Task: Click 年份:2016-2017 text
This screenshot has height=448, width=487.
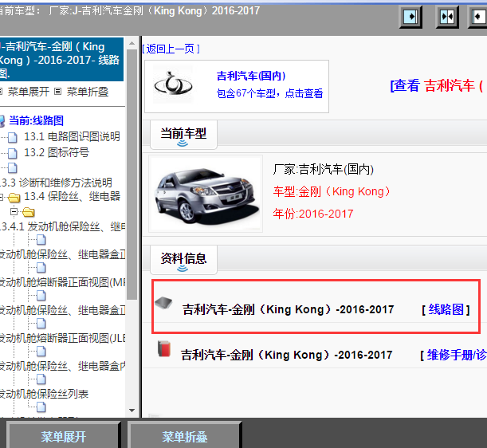Action: [x=313, y=214]
